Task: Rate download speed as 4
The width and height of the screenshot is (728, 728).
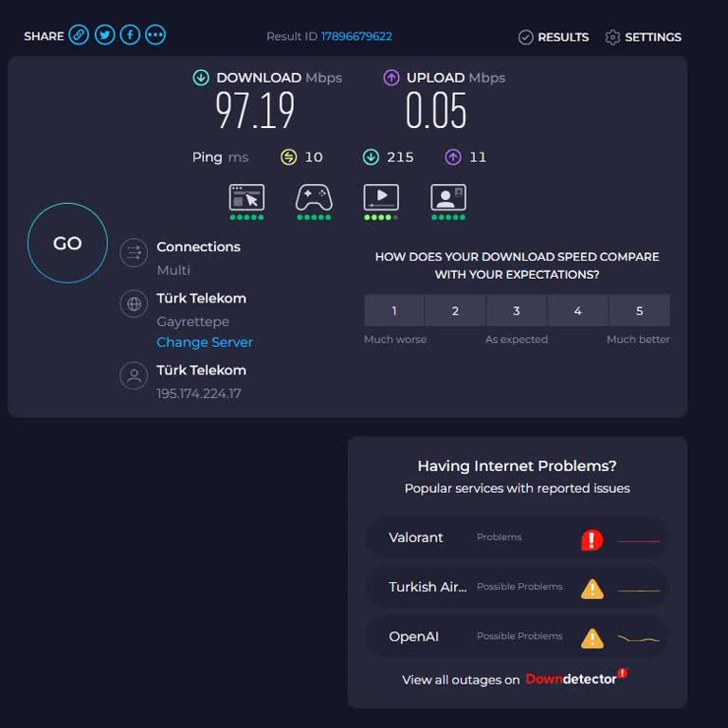Action: click(578, 311)
